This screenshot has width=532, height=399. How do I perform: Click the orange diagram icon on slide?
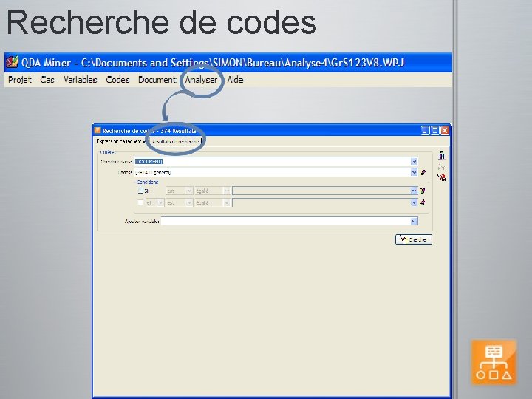(x=494, y=362)
